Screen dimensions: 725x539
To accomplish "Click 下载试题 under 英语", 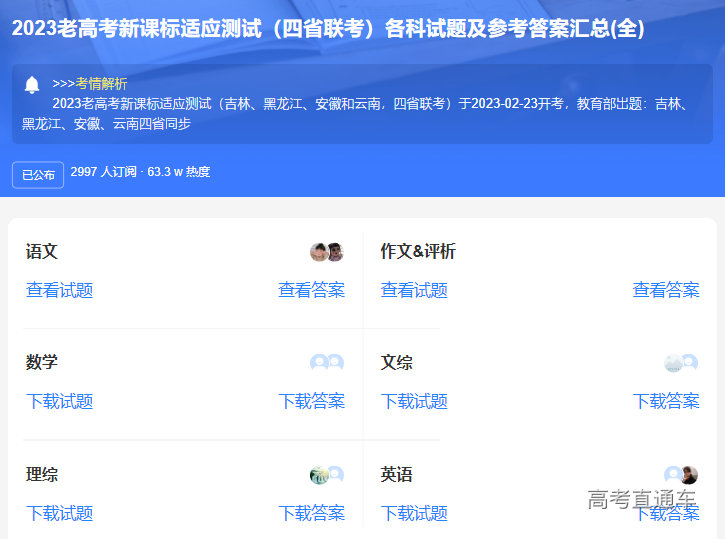I will point(414,513).
